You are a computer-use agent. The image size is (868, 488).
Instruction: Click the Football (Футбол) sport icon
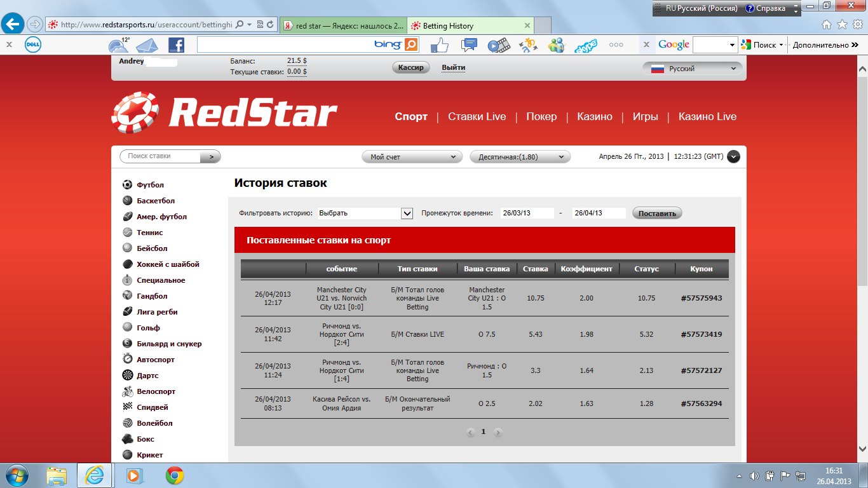pos(128,185)
